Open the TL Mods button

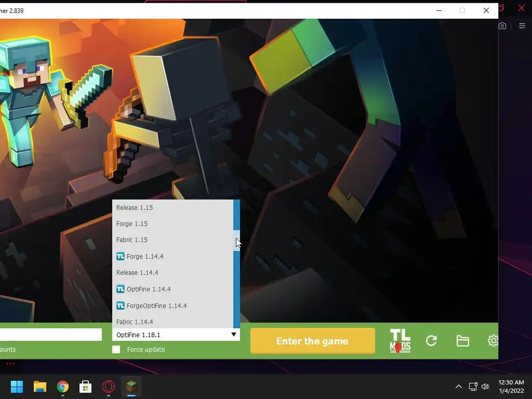pyautogui.click(x=400, y=341)
